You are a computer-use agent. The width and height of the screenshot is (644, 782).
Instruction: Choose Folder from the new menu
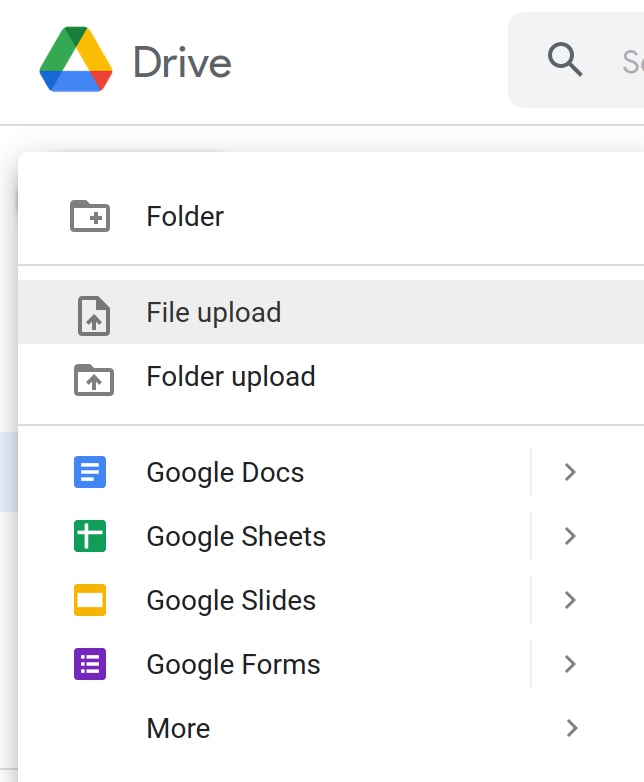pos(331,216)
